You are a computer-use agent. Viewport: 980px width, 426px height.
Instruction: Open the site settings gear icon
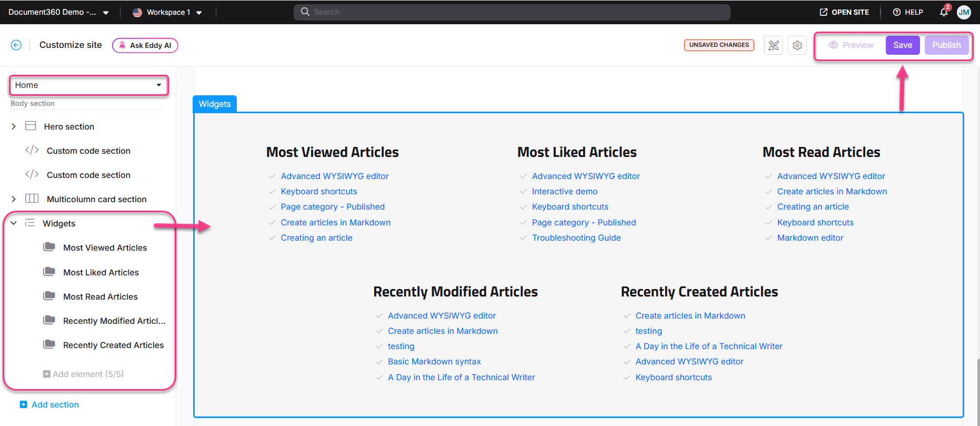[797, 45]
